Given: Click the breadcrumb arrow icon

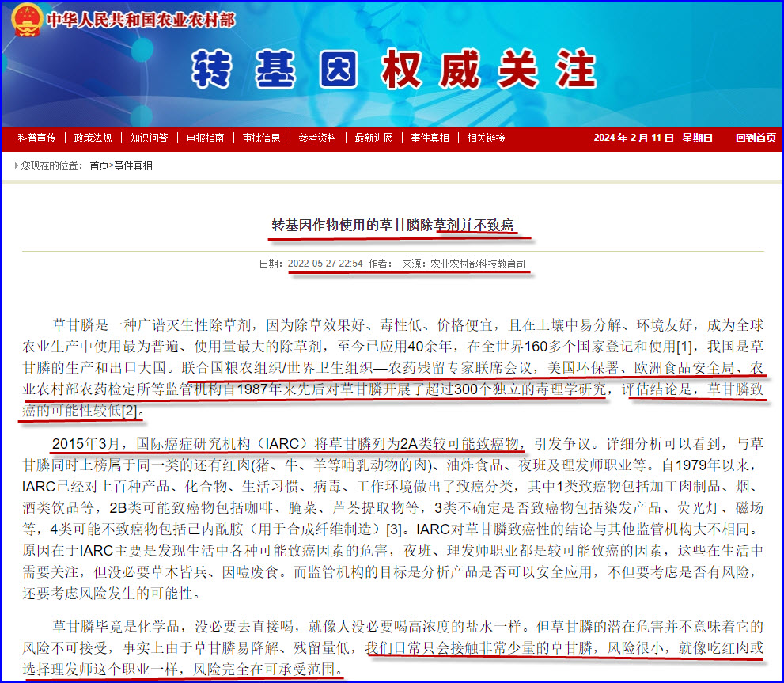Looking at the screenshot, I should 17,165.
